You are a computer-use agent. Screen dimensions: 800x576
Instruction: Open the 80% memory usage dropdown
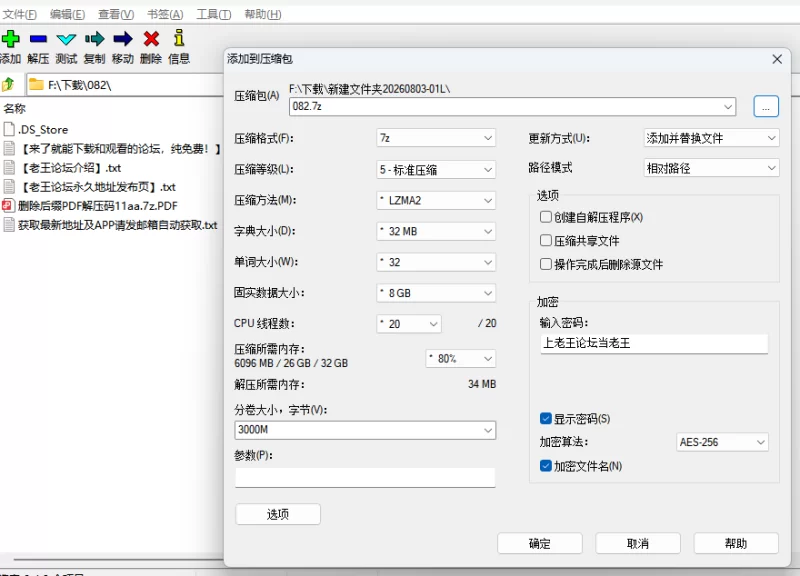460,359
